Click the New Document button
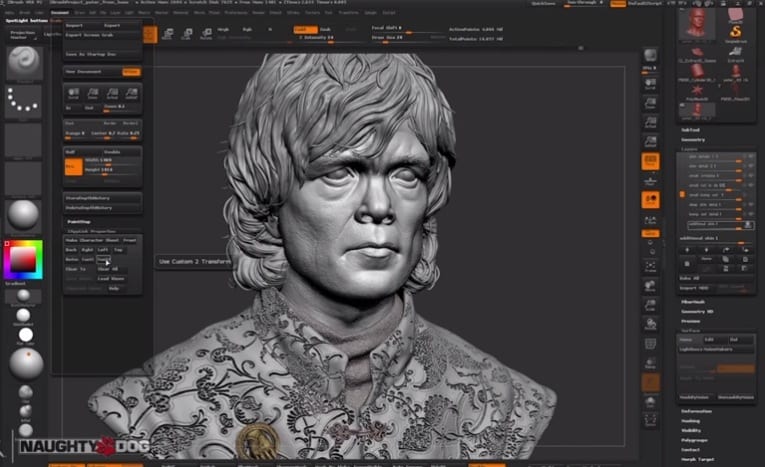765x467 pixels. tap(92, 72)
